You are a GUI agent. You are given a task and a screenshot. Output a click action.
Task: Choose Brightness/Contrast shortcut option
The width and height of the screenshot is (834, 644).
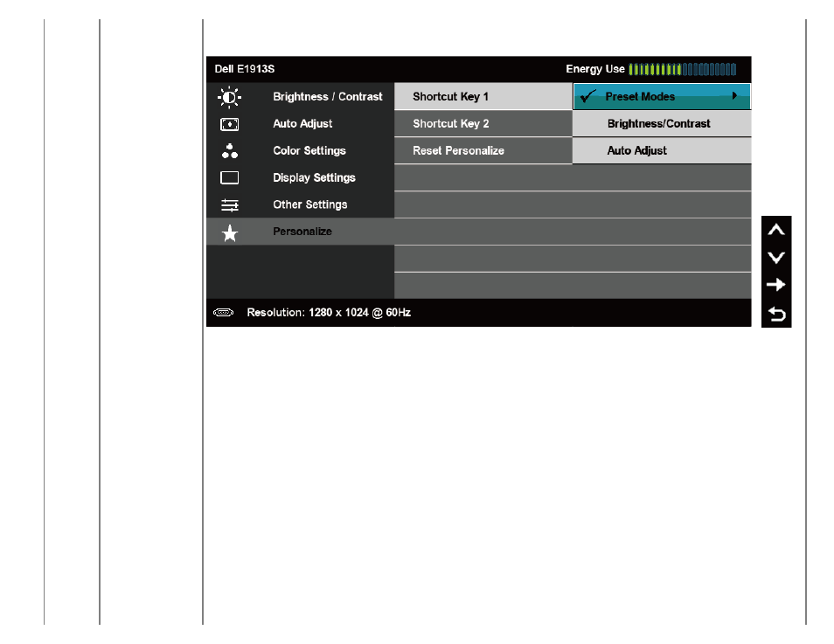click(662, 124)
